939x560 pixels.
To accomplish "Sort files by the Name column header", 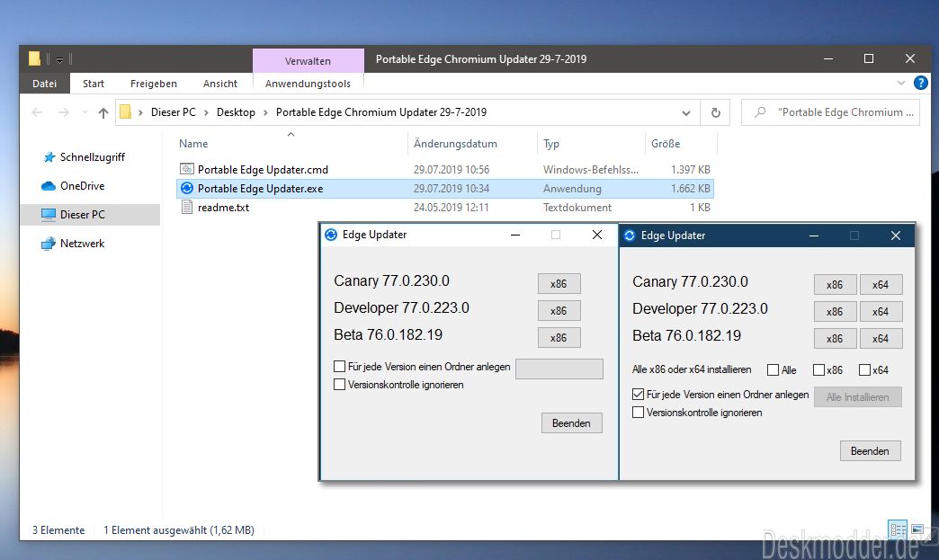I will point(193,144).
